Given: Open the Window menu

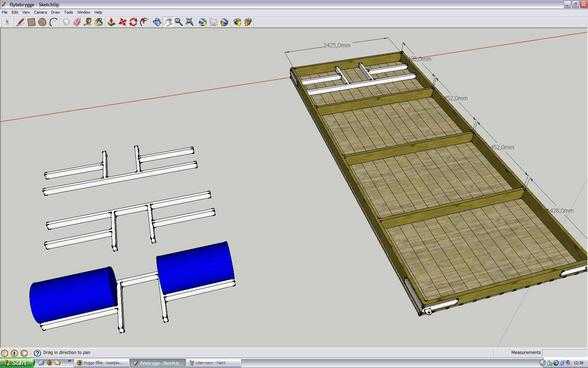Looking at the screenshot, I should tap(84, 12).
